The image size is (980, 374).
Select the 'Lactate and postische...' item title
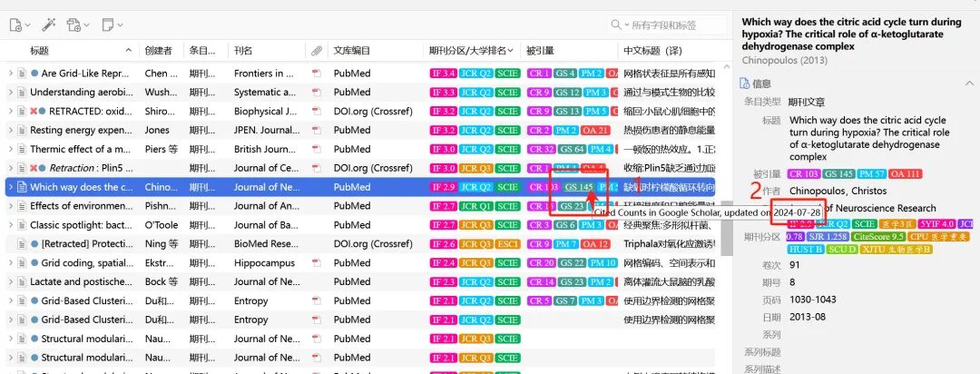[x=82, y=281]
